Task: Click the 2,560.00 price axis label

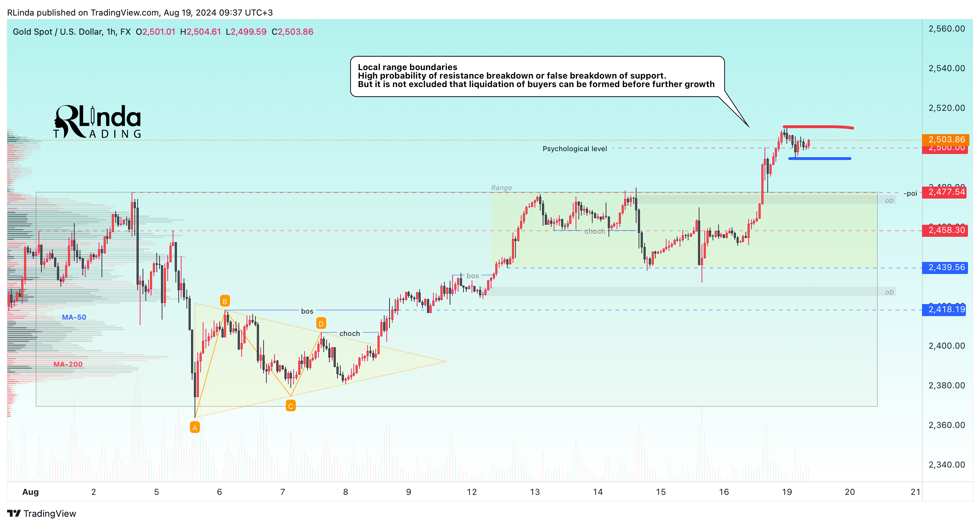Action: [946, 29]
